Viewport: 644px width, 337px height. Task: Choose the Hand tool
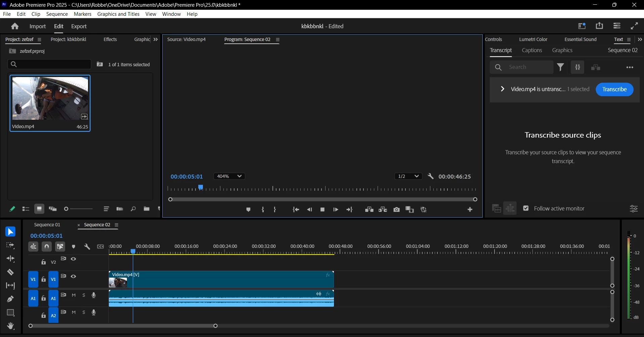pos(10,326)
